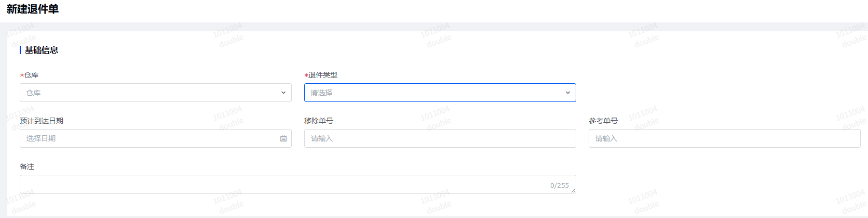Focus the 参考单号 text input
Screen dimensions: 868x218
724,138
